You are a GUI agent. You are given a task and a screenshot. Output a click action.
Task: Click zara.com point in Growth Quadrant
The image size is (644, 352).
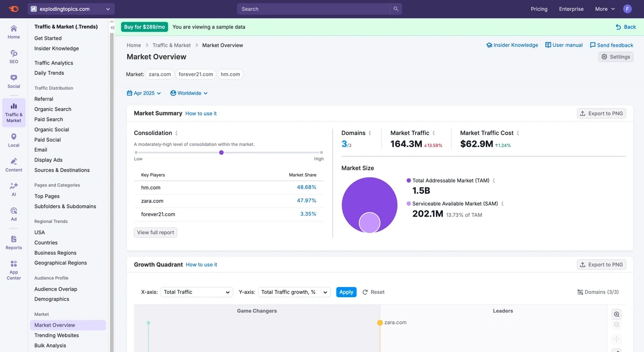(380, 323)
